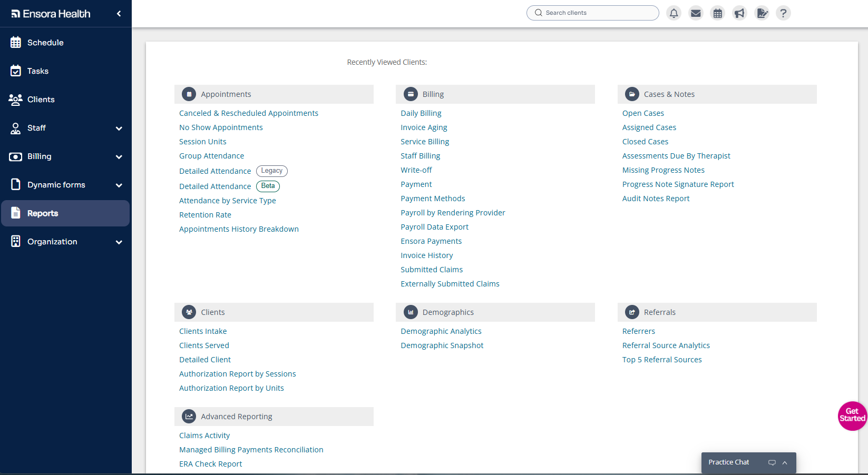
Task: Click the Billing section header icon
Action: click(x=411, y=94)
